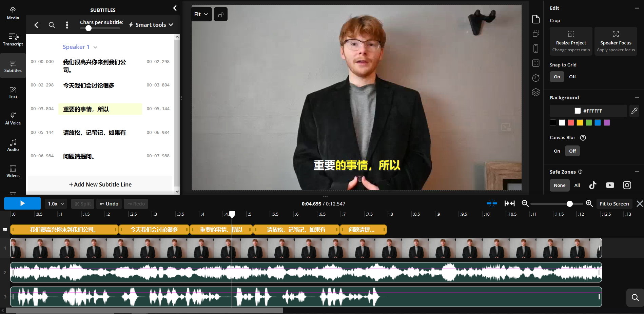The image size is (644, 314).
Task: Open the Transcript panel
Action: [13, 38]
